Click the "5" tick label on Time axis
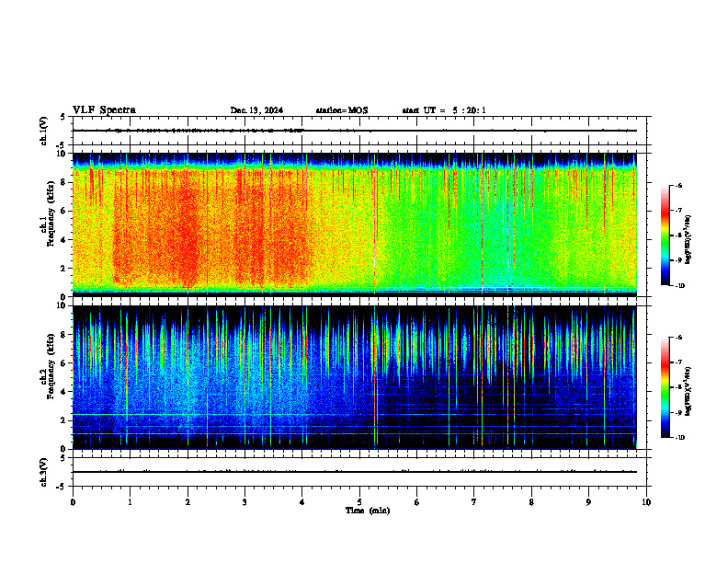The width and height of the screenshot is (728, 563). [359, 502]
